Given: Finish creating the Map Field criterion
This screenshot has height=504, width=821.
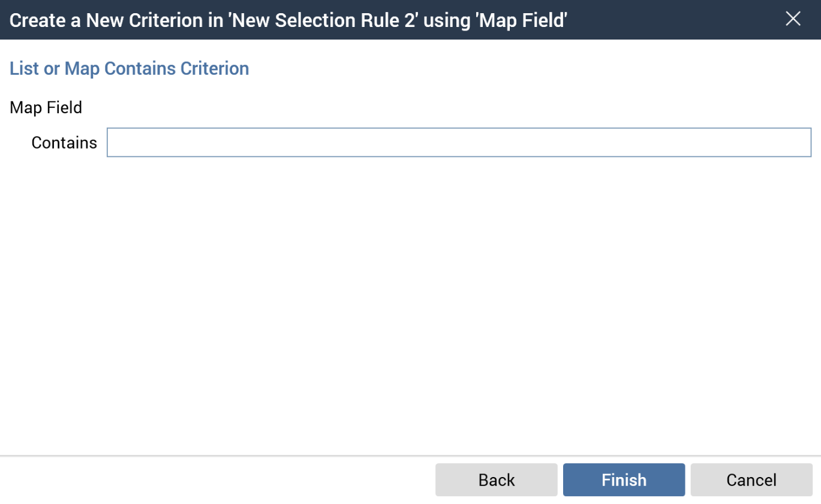Looking at the screenshot, I should tap(624, 480).
